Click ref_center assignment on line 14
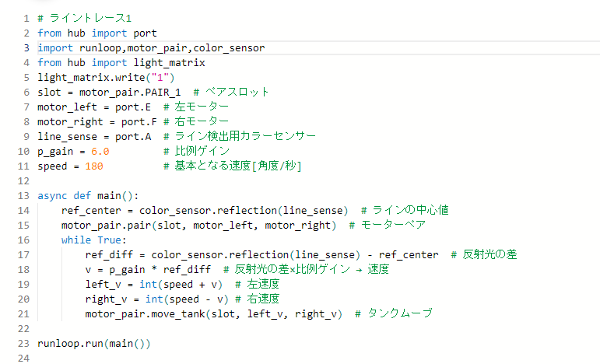 [86, 211]
